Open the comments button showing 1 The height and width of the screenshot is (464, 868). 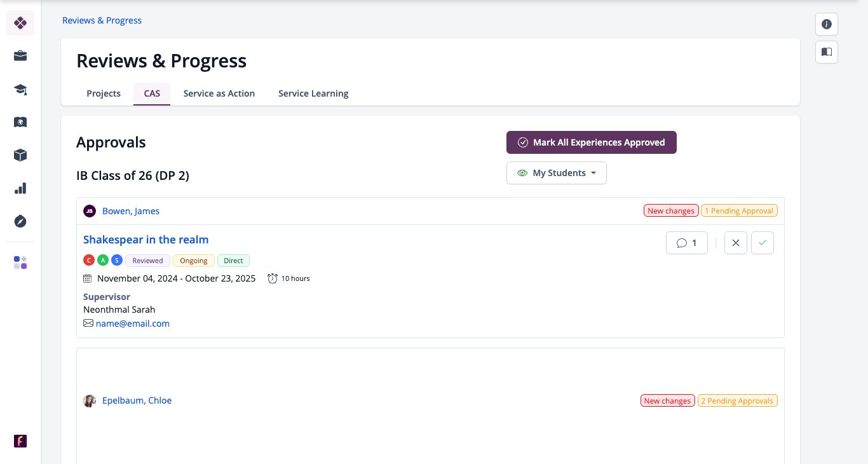pyautogui.click(x=687, y=243)
